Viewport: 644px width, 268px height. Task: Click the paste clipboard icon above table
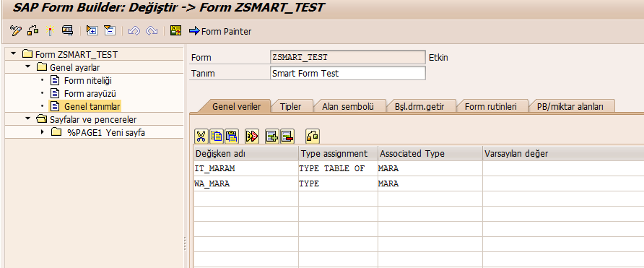pyautogui.click(x=232, y=136)
